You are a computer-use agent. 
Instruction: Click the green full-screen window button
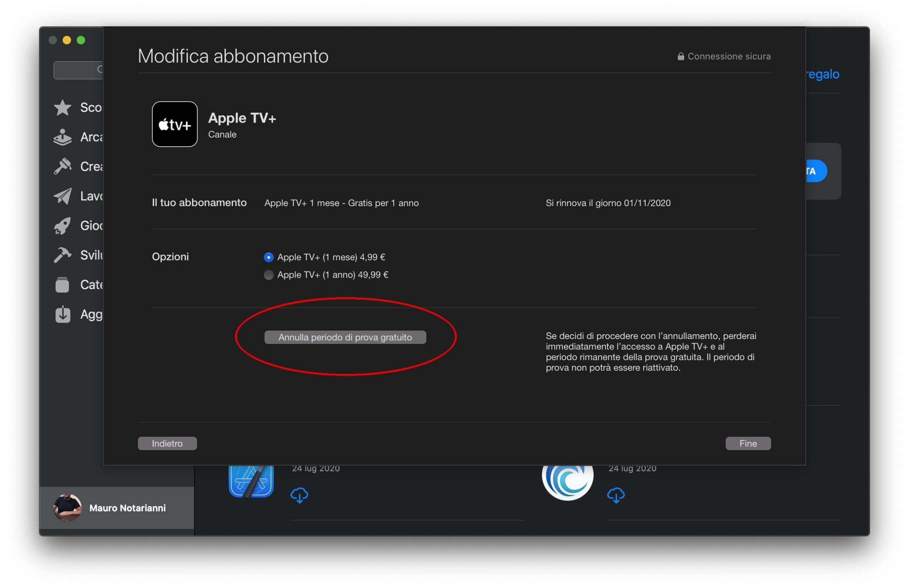click(x=81, y=40)
